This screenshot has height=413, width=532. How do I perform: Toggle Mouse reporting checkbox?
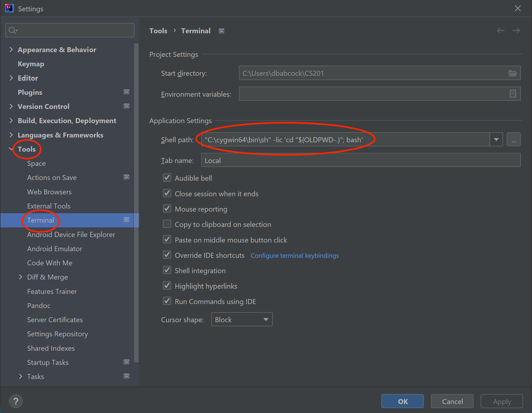click(x=167, y=209)
